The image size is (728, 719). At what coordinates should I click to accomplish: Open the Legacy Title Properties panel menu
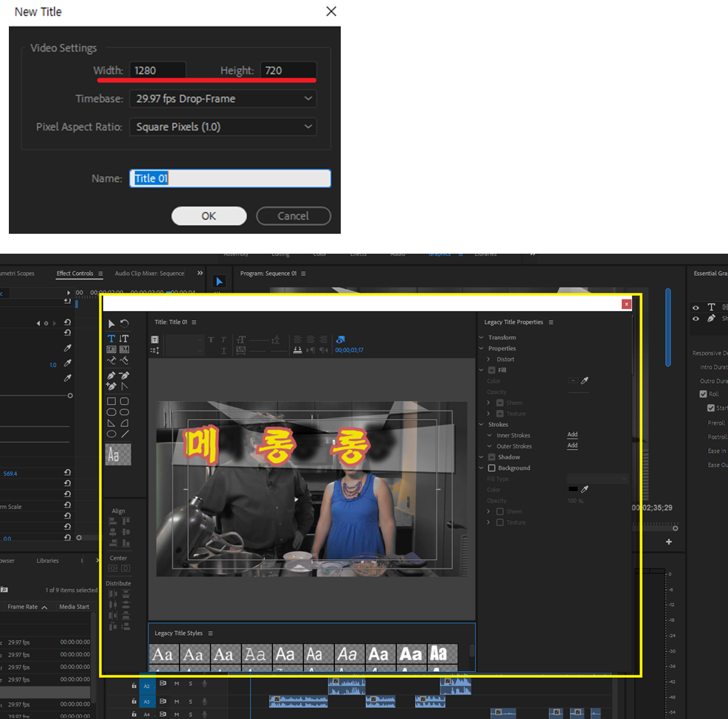(x=551, y=322)
